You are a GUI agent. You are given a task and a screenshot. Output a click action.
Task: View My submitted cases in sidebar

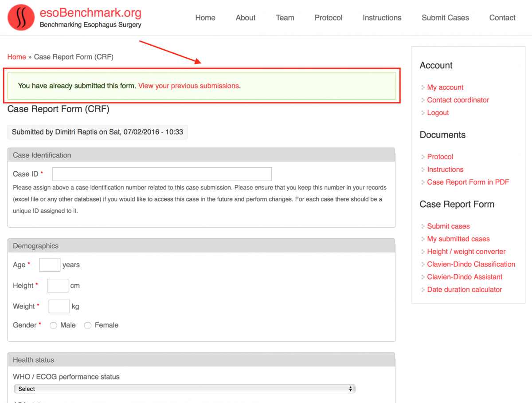coord(458,239)
